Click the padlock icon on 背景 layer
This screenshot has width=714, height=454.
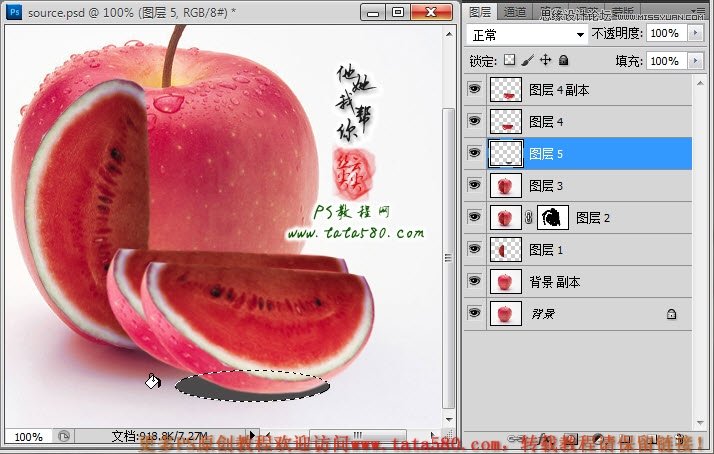[671, 314]
